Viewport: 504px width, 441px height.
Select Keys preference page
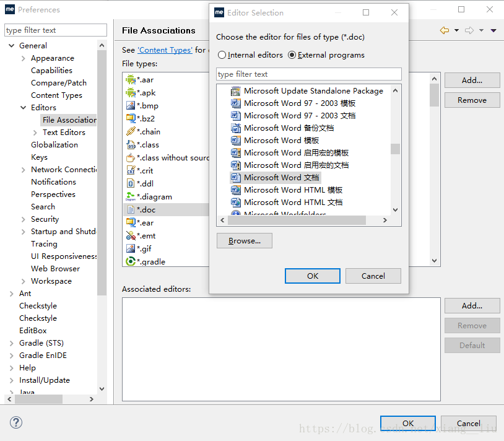39,157
